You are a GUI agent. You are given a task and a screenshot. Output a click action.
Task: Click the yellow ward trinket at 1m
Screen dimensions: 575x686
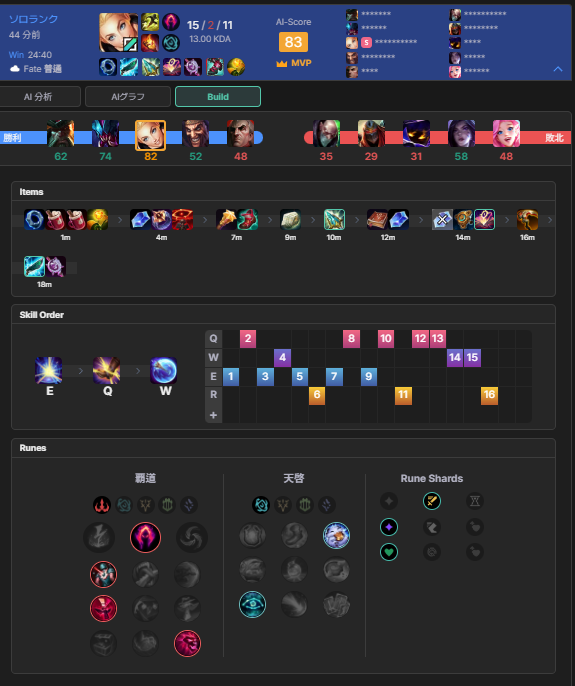tap(97, 220)
